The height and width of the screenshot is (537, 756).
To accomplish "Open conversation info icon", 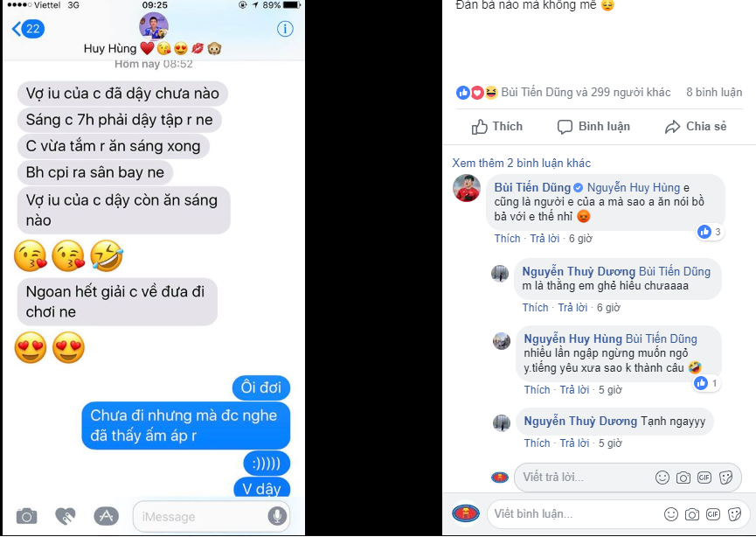I will click(x=285, y=29).
